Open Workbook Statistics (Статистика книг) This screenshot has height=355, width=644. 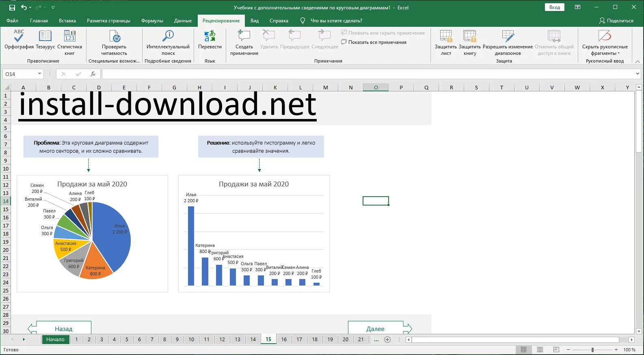[x=69, y=40]
